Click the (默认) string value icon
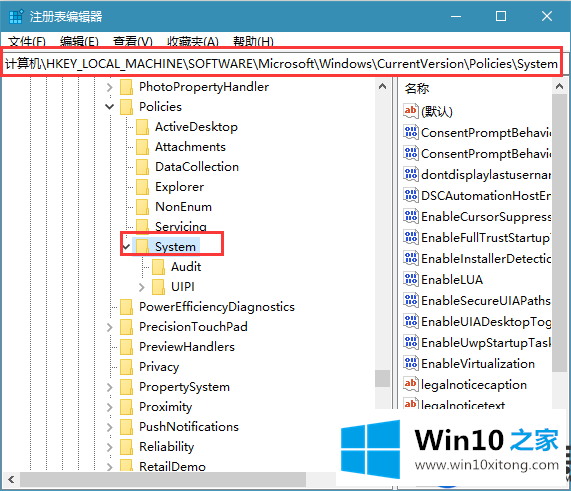 click(411, 111)
